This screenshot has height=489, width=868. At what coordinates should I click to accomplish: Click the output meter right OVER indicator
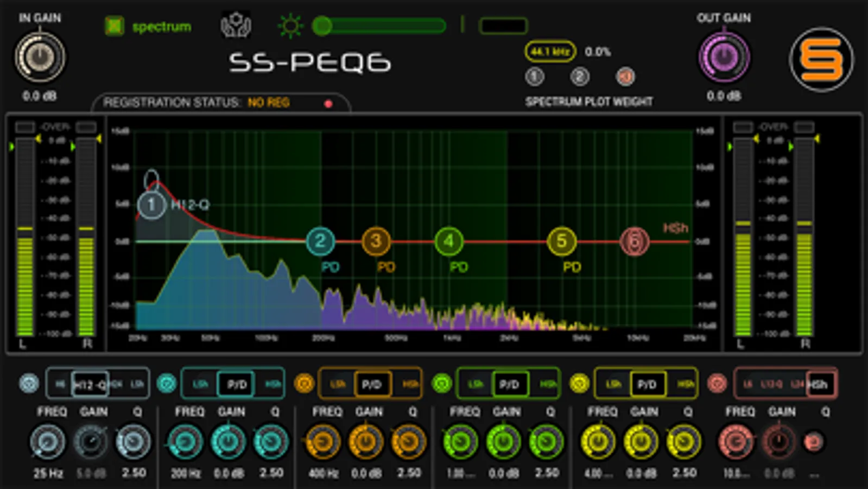804,127
